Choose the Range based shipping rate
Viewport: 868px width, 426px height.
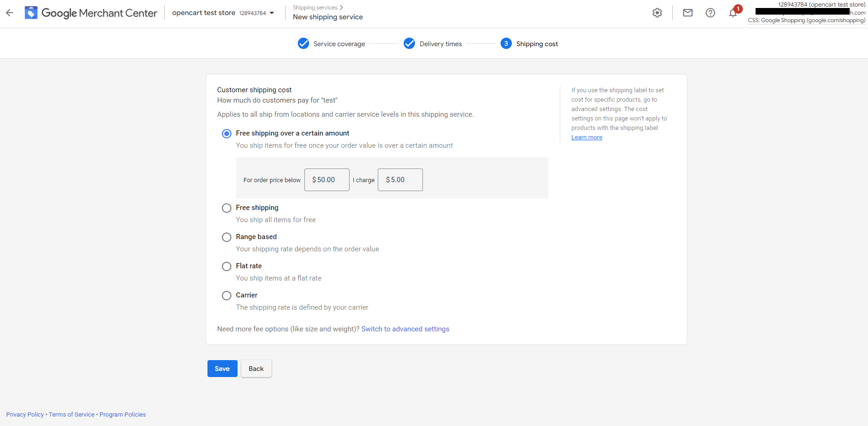226,237
